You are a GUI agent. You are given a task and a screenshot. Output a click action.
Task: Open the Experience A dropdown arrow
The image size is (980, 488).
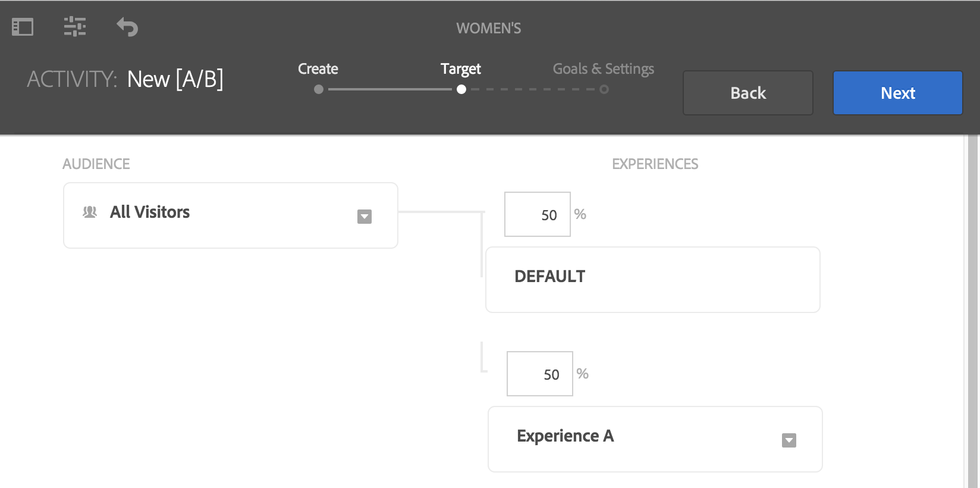point(789,440)
